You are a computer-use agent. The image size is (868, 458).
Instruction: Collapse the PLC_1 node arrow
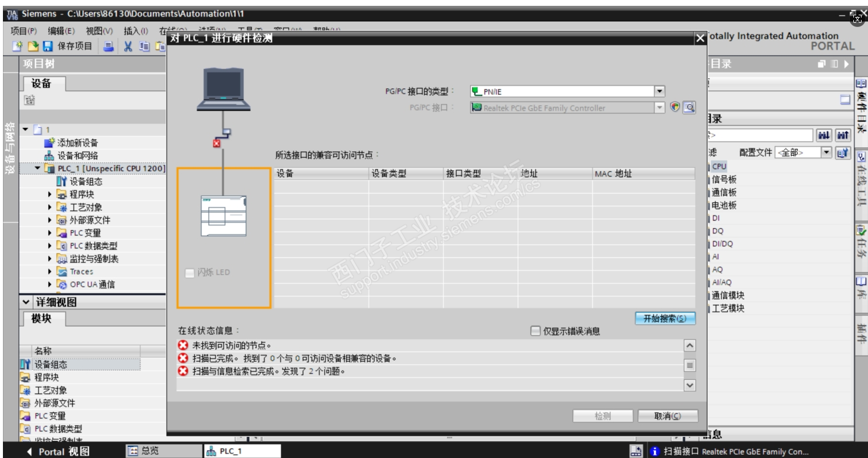pyautogui.click(x=39, y=169)
